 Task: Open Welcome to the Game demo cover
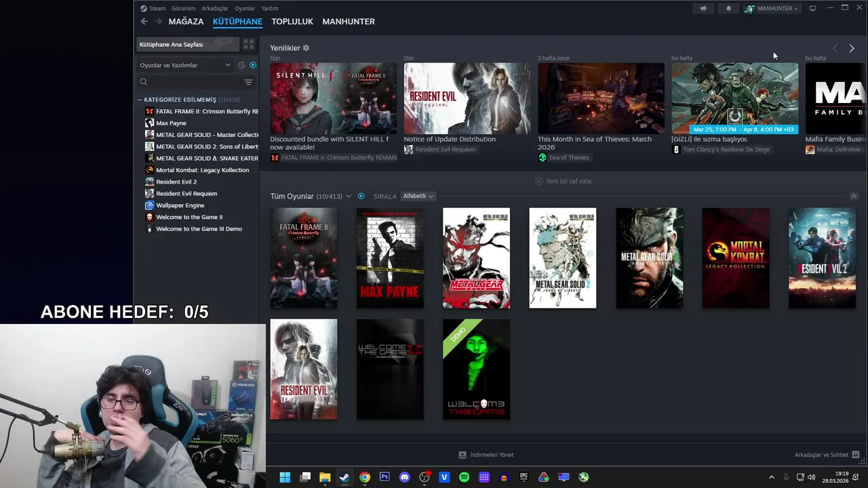(476, 369)
